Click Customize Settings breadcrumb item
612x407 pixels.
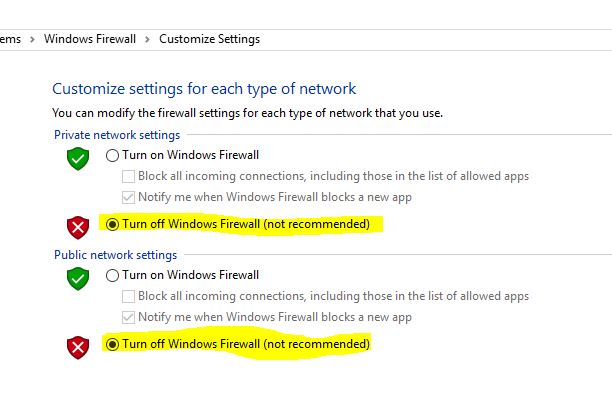coord(210,39)
